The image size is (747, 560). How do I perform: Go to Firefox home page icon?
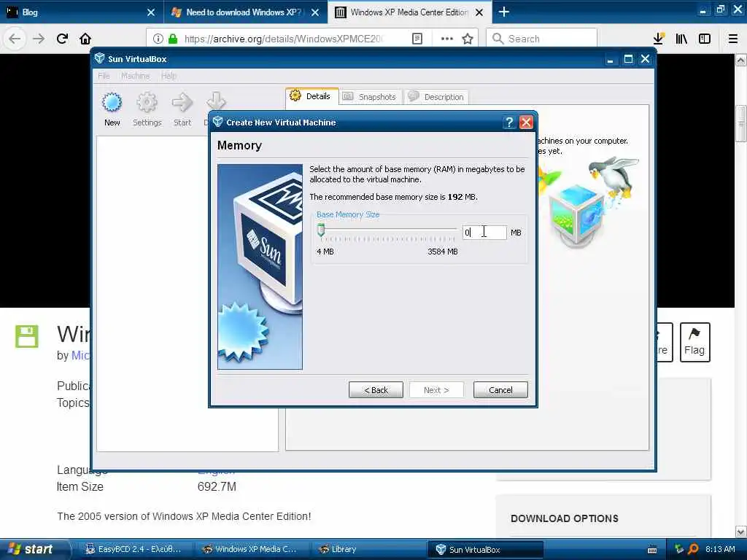click(x=85, y=39)
